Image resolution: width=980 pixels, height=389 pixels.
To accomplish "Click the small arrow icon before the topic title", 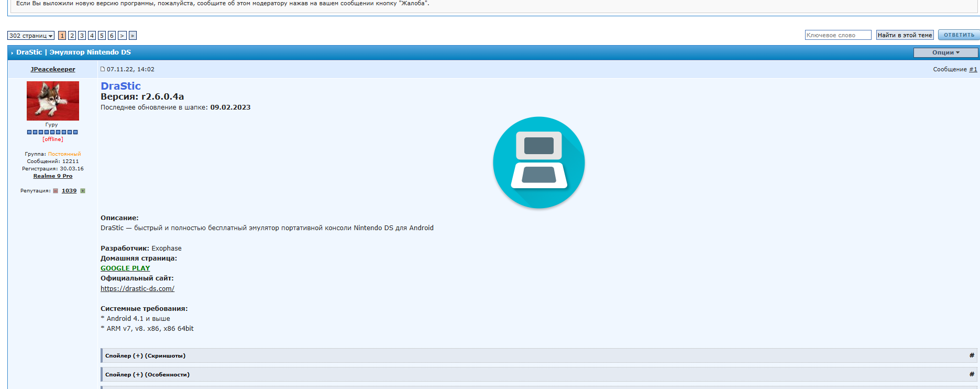I will tap(12, 53).
